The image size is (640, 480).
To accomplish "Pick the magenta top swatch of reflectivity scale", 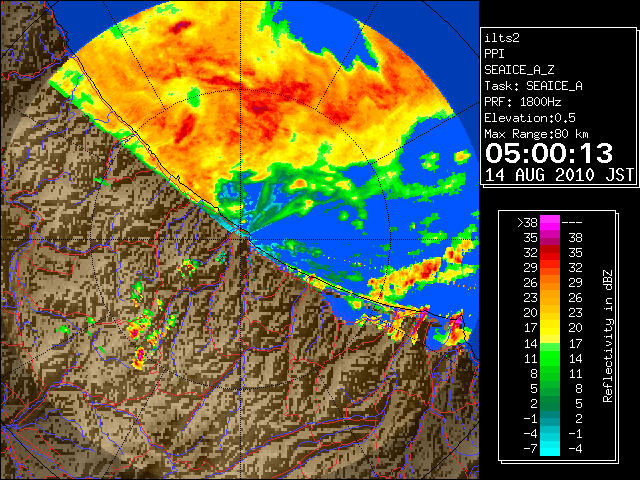I will (x=550, y=223).
